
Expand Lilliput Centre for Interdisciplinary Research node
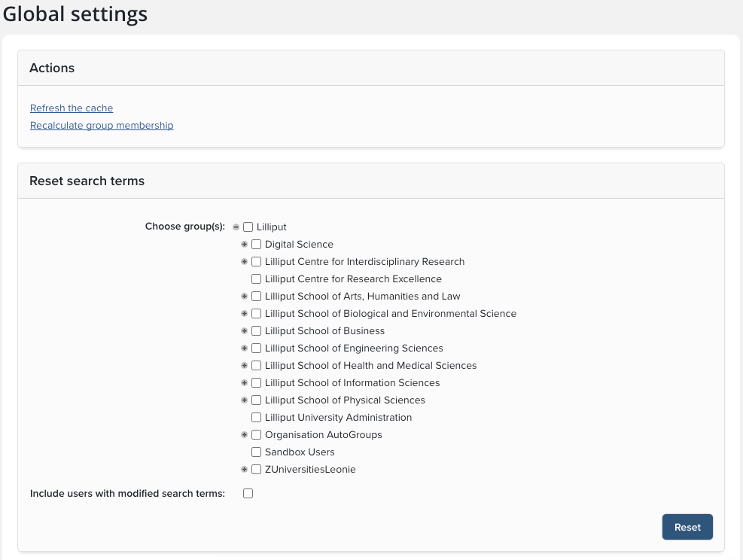click(x=244, y=262)
